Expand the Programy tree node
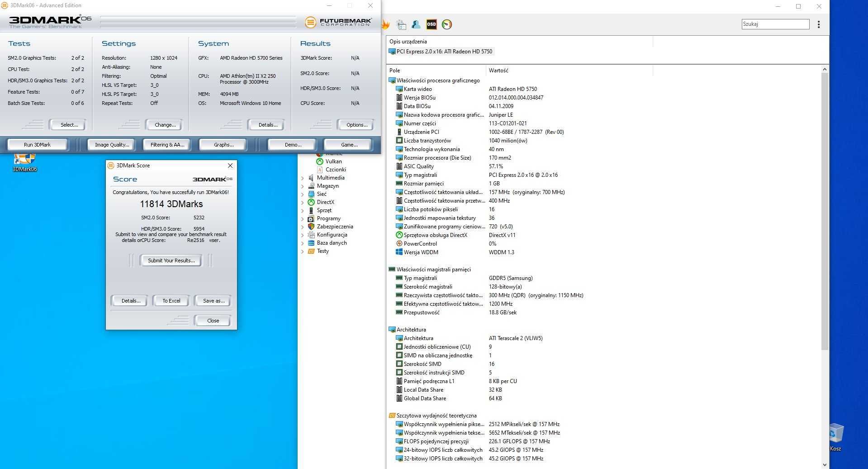 [303, 218]
